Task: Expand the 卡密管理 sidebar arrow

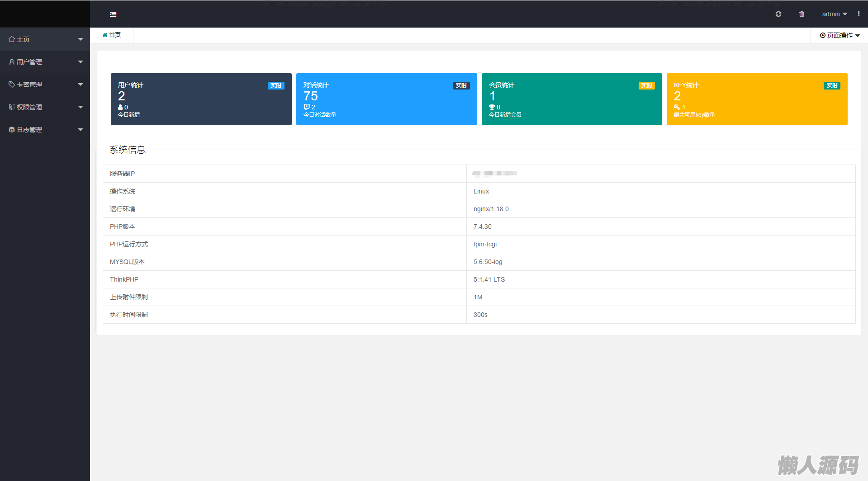Action: [81, 85]
